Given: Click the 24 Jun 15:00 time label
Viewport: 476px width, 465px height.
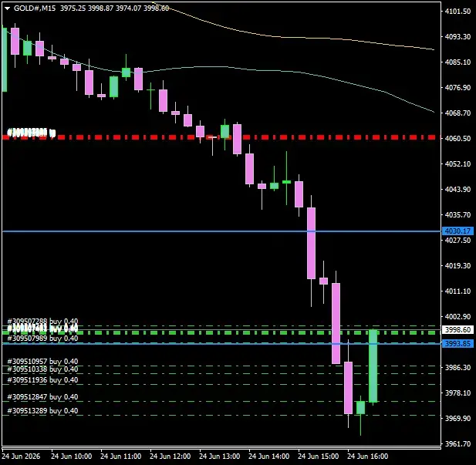Looking at the screenshot, I should [319, 457].
